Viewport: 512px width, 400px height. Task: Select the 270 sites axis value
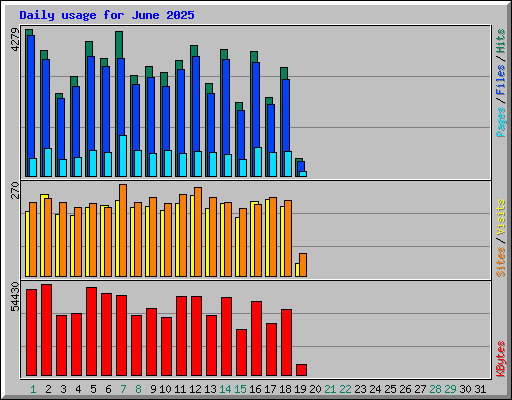click(x=15, y=190)
